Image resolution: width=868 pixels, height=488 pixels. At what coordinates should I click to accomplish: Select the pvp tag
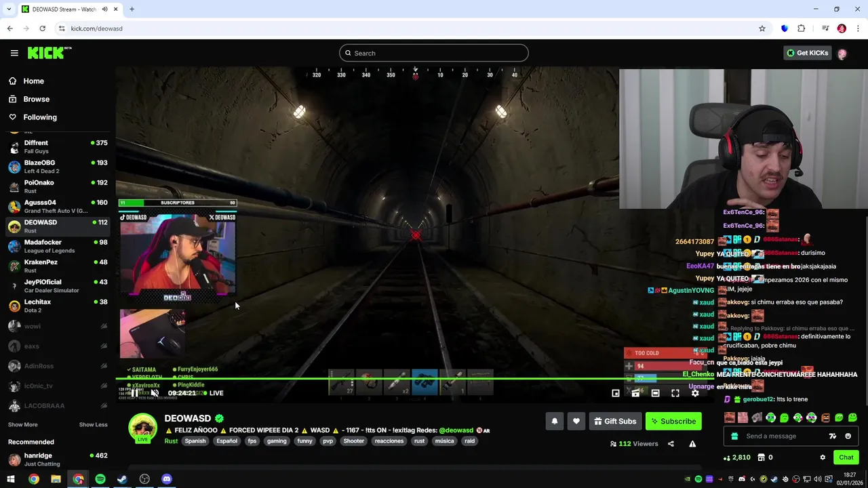tap(328, 441)
